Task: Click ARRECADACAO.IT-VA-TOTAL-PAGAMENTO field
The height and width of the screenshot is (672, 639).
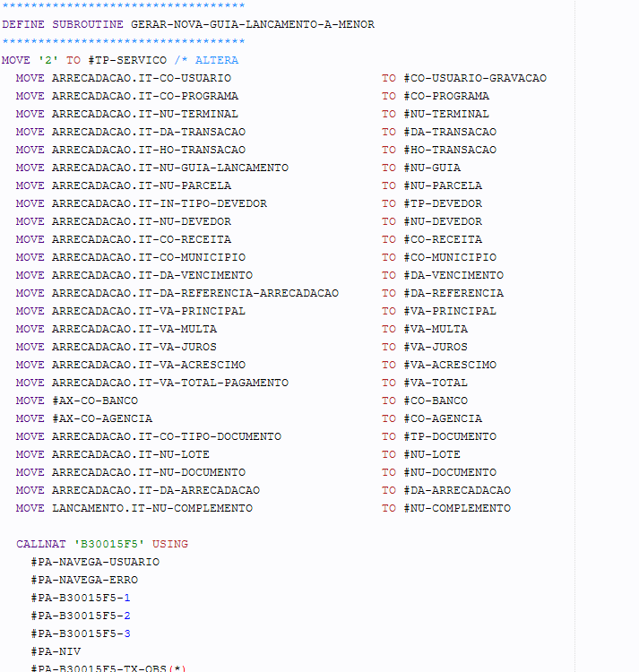Action: 169,383
